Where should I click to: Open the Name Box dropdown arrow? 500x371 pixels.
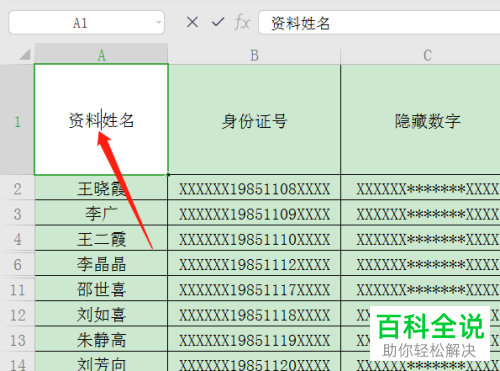pyautogui.click(x=159, y=23)
